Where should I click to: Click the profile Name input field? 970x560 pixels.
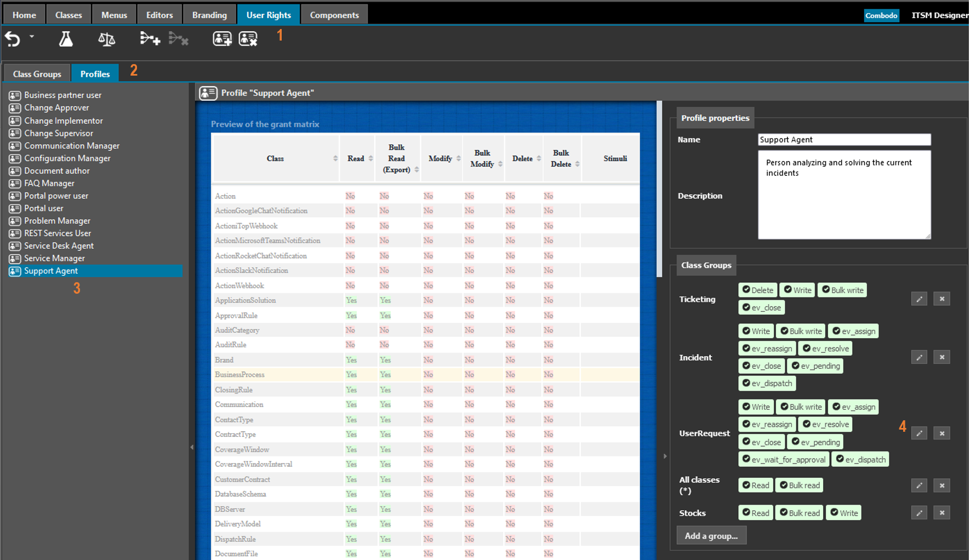point(843,140)
